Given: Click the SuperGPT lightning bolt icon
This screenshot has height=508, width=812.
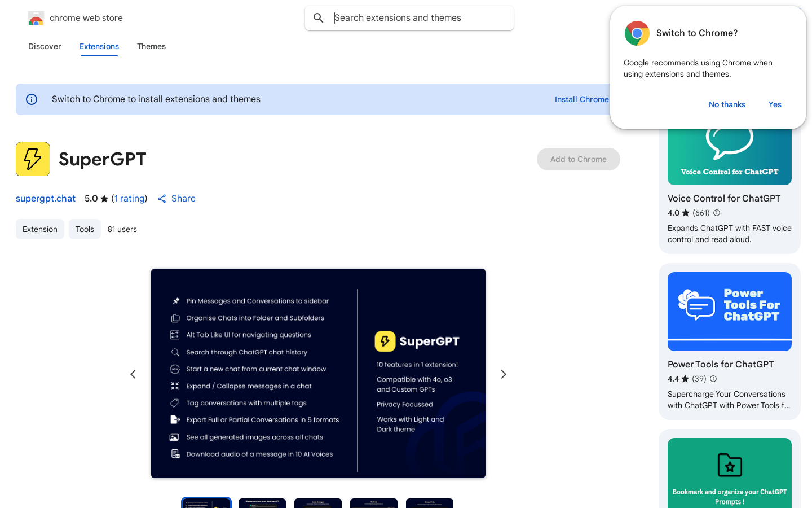Looking at the screenshot, I should point(33,159).
